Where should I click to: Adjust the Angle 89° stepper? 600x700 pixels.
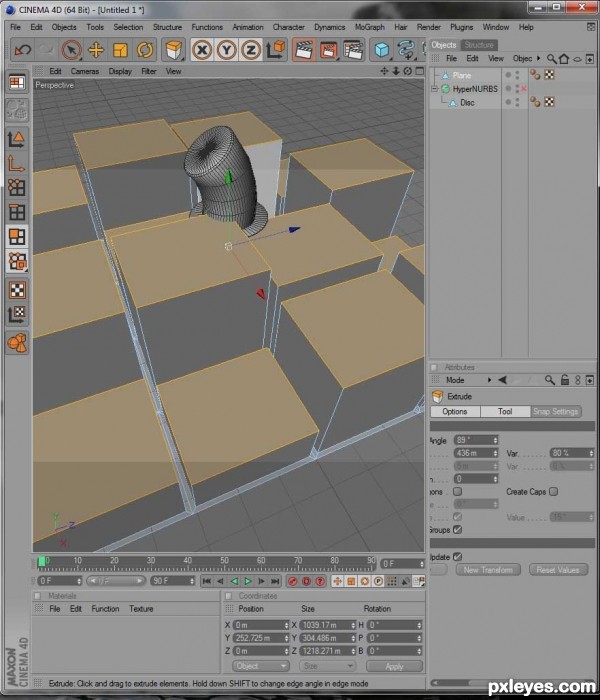pos(495,440)
